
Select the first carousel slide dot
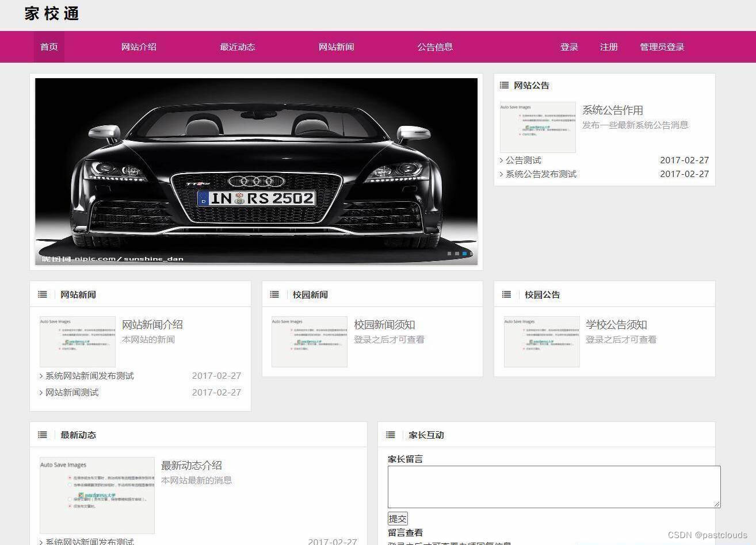450,254
